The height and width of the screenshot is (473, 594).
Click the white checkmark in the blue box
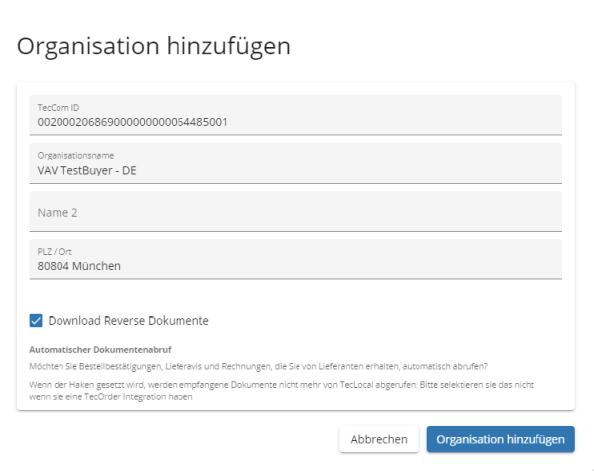(x=36, y=321)
